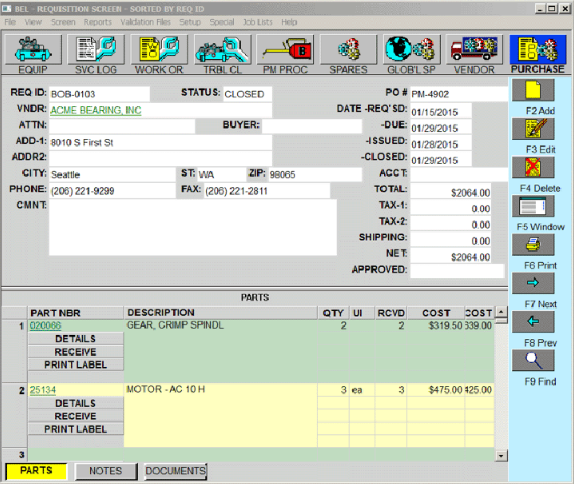
Task: Go to next record with F7 arrow
Action: pyautogui.click(x=533, y=283)
